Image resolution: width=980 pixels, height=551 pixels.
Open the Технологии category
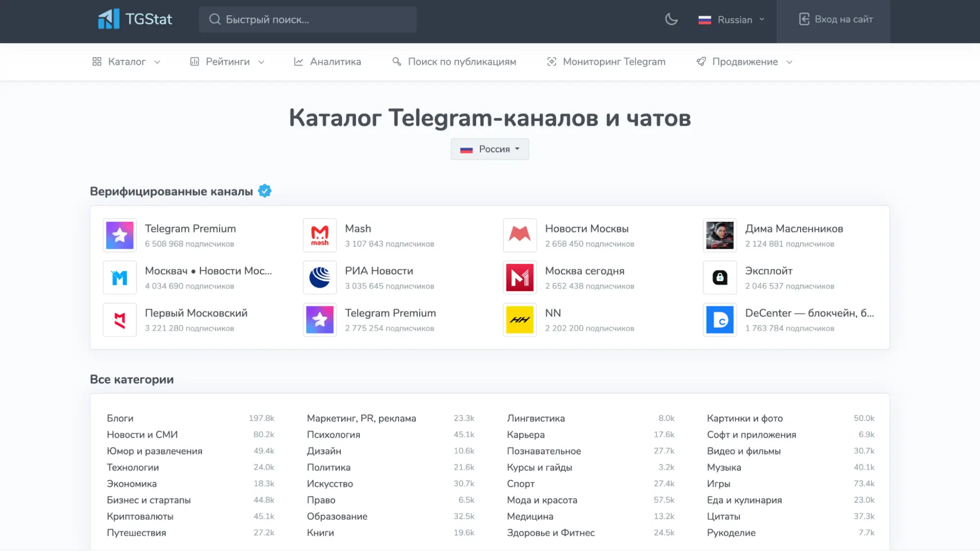tap(133, 467)
